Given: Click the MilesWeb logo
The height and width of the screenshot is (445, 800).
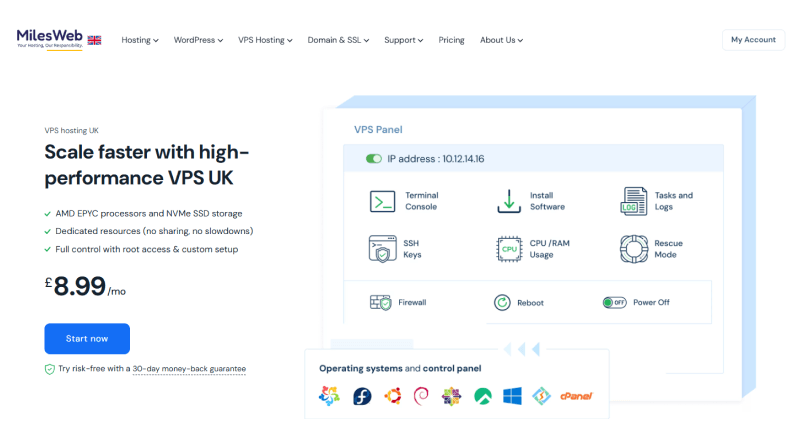Looking at the screenshot, I should [x=49, y=39].
